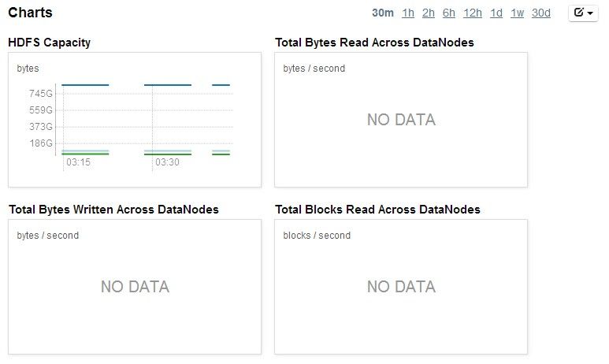Switch time range to 2h

click(x=429, y=13)
